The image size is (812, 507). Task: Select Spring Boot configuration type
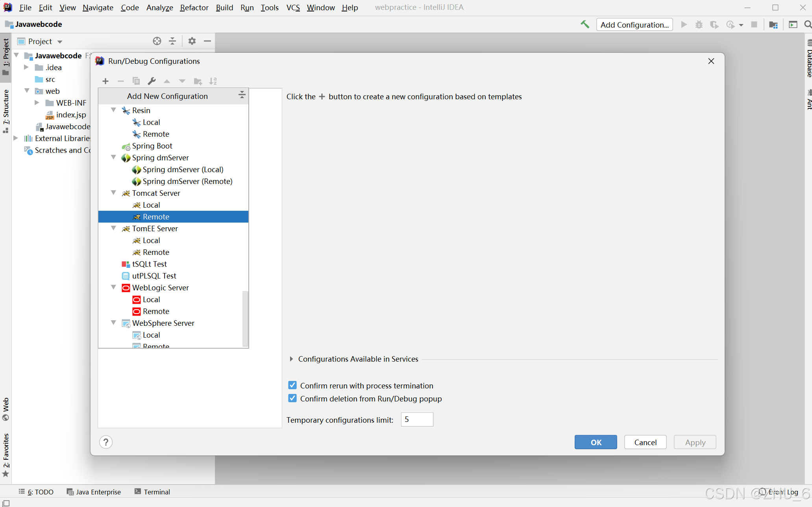173,146
